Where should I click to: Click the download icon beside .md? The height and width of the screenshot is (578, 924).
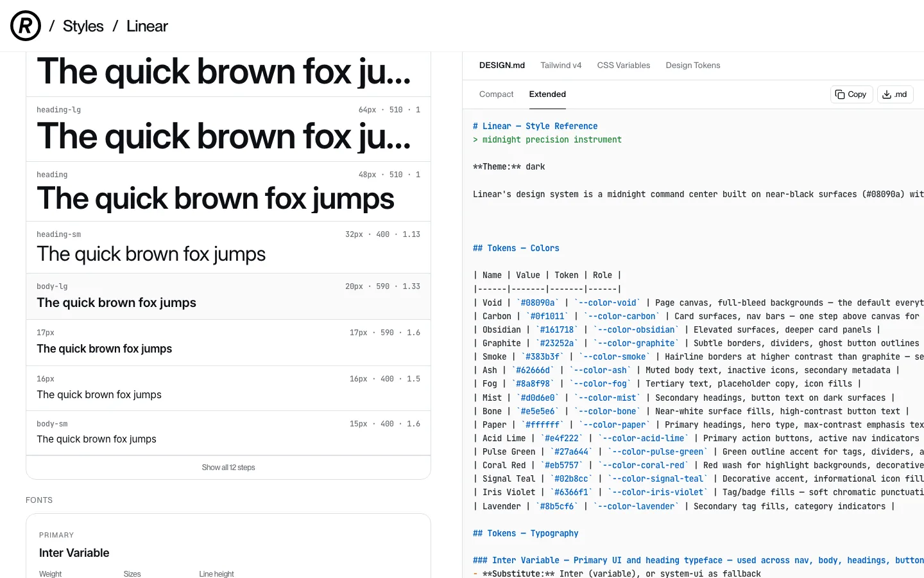tap(886, 94)
